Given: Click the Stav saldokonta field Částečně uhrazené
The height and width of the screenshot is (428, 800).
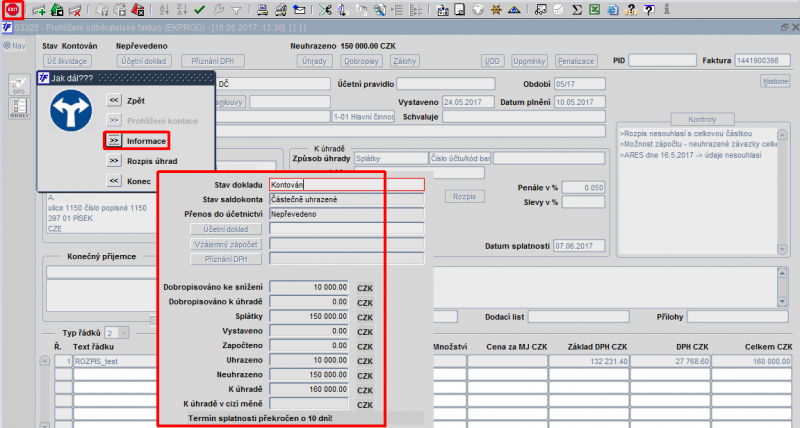Looking at the screenshot, I should (x=346, y=199).
